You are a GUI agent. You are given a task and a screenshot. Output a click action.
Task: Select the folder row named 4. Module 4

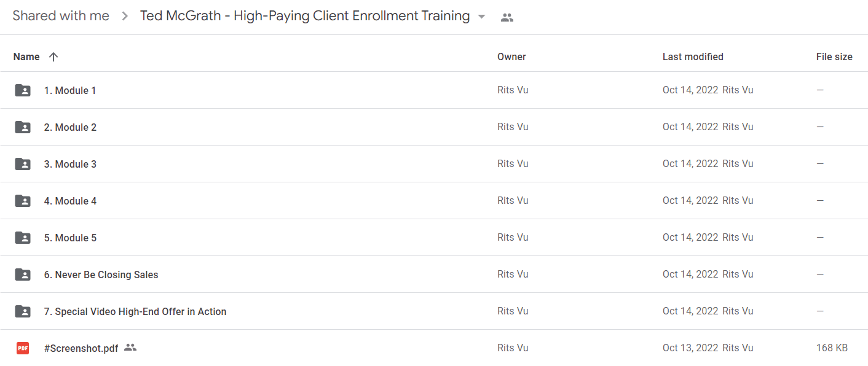pyautogui.click(x=434, y=201)
